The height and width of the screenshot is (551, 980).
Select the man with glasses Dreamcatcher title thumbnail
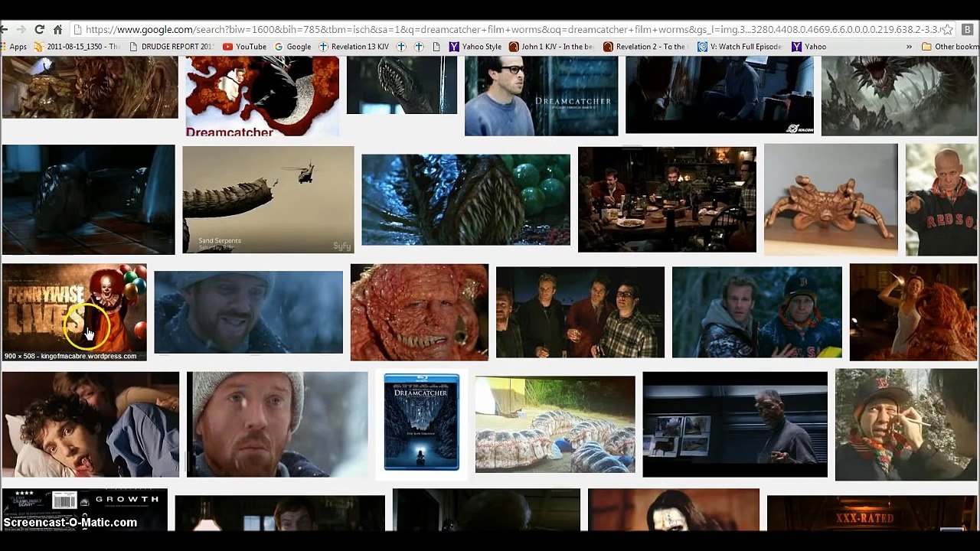pos(541,96)
